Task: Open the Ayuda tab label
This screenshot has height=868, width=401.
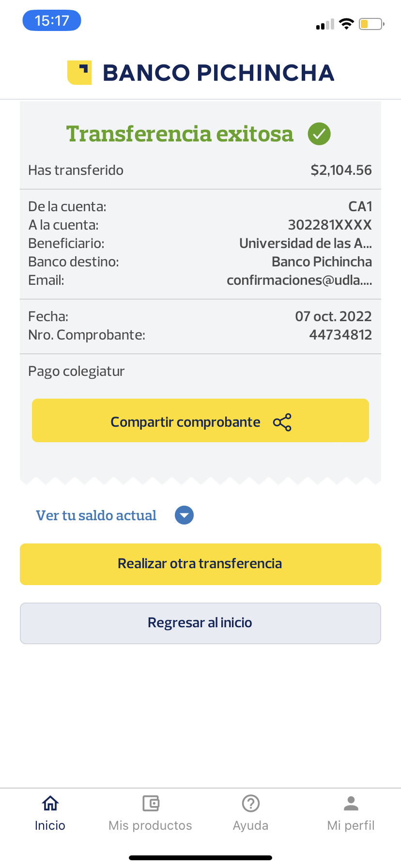Action: (250, 825)
